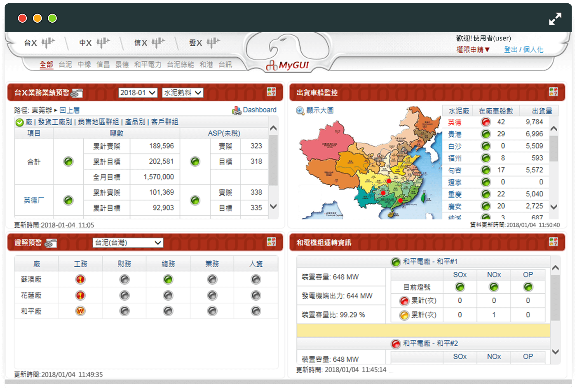The image size is (577, 392).
Task: Click SOx 目前燈號 green light
Action: pos(460,287)
